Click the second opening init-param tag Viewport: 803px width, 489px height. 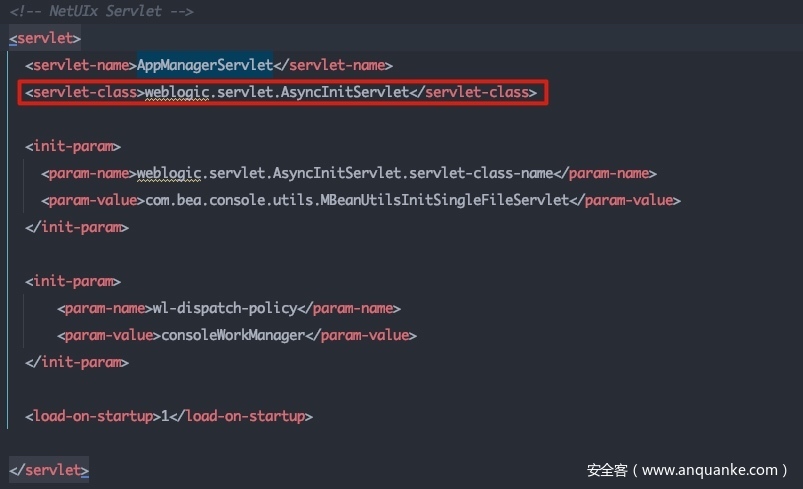click(73, 281)
